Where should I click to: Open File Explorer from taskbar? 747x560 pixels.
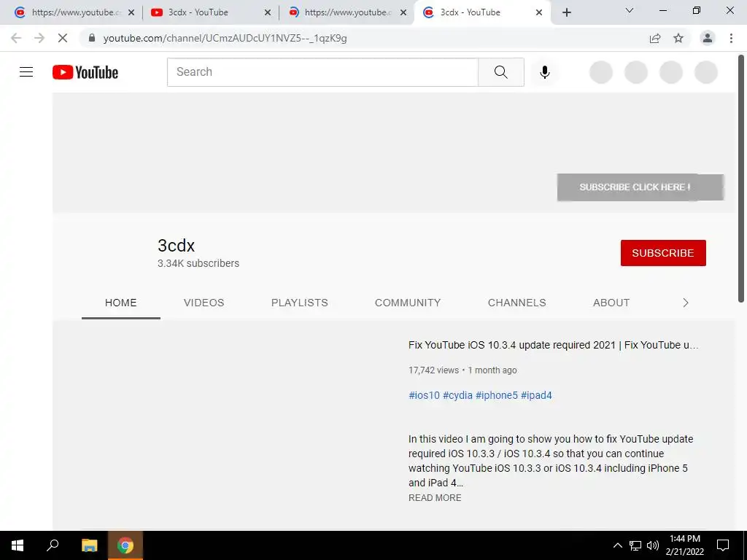pos(89,545)
